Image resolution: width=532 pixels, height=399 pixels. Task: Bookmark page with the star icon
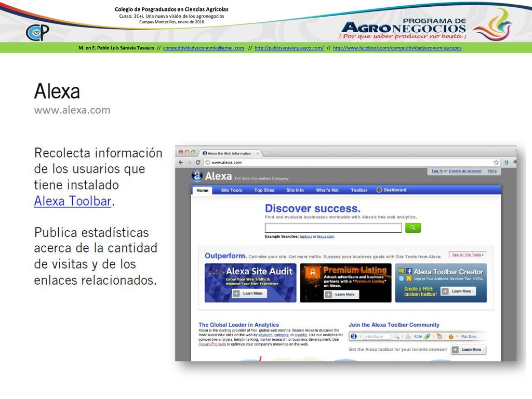(x=496, y=163)
